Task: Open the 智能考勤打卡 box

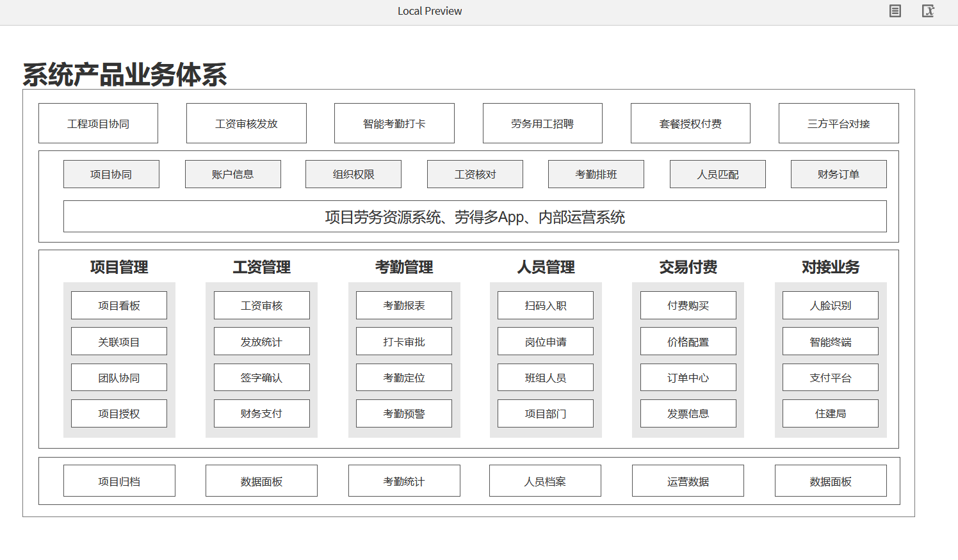Action: click(394, 124)
